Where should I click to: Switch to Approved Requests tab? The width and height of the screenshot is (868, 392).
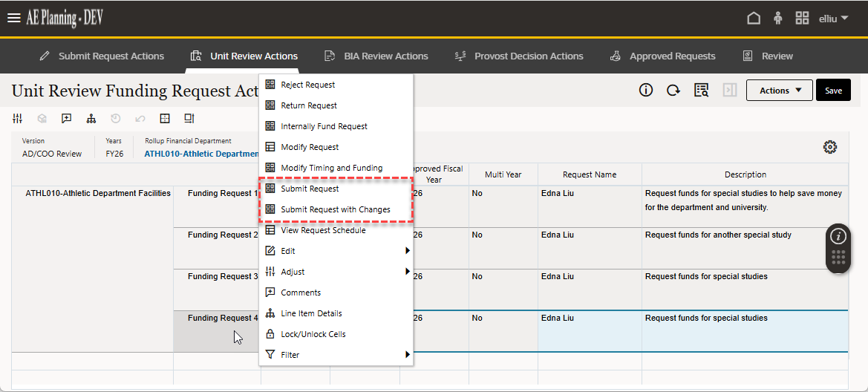(x=662, y=56)
